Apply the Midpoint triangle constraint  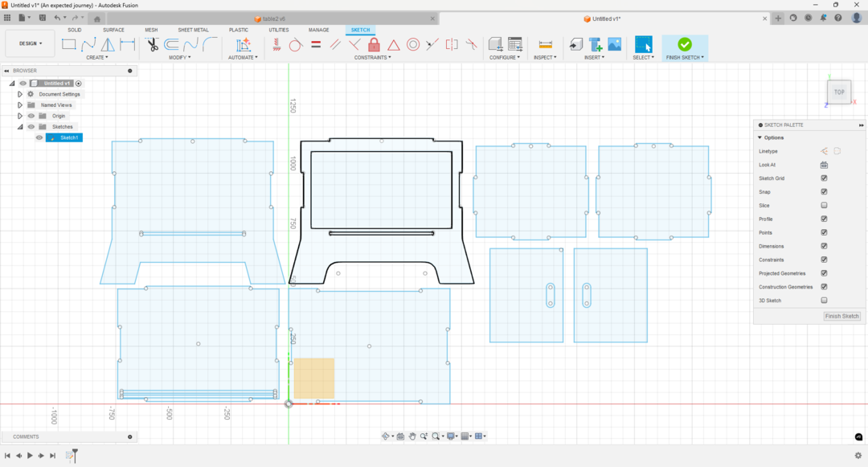click(393, 45)
